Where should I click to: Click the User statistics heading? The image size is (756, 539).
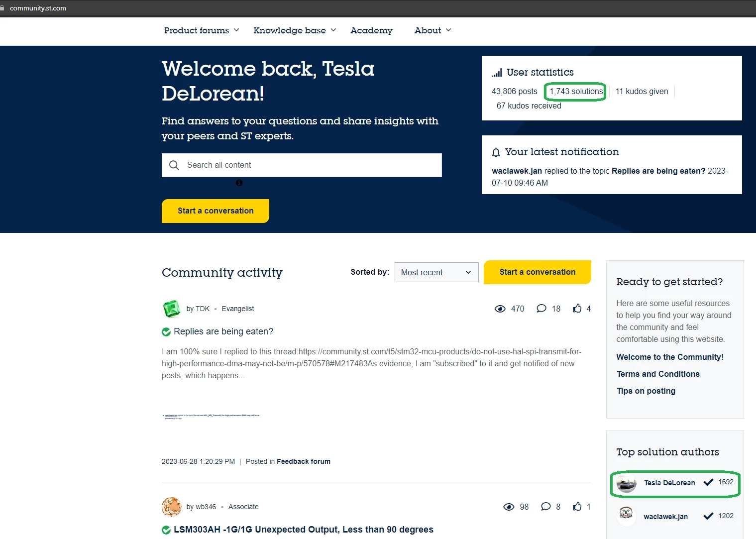[x=540, y=73]
